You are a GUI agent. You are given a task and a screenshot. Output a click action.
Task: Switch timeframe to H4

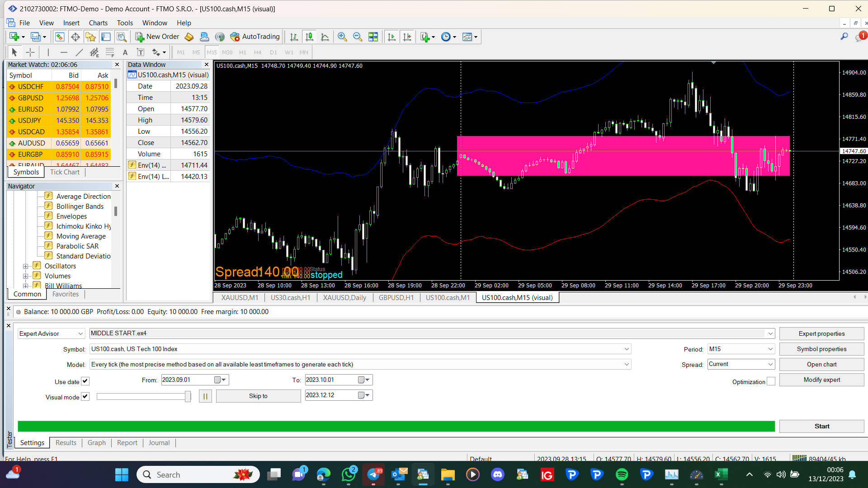[x=258, y=52]
